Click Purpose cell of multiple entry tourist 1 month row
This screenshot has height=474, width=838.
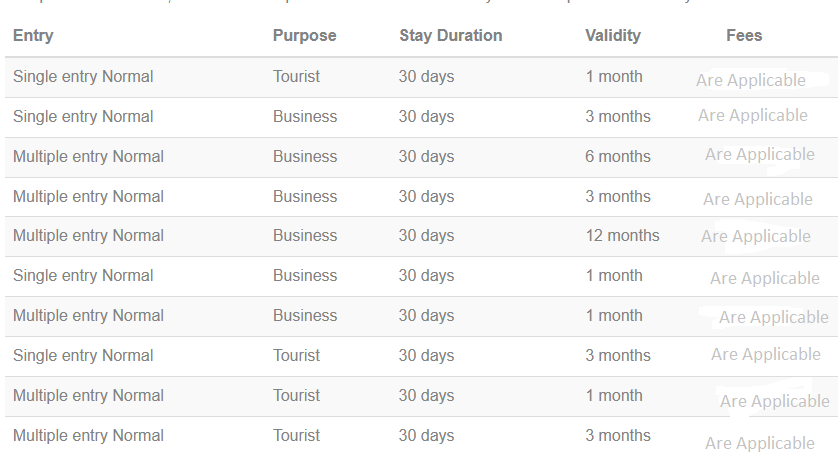[296, 396]
